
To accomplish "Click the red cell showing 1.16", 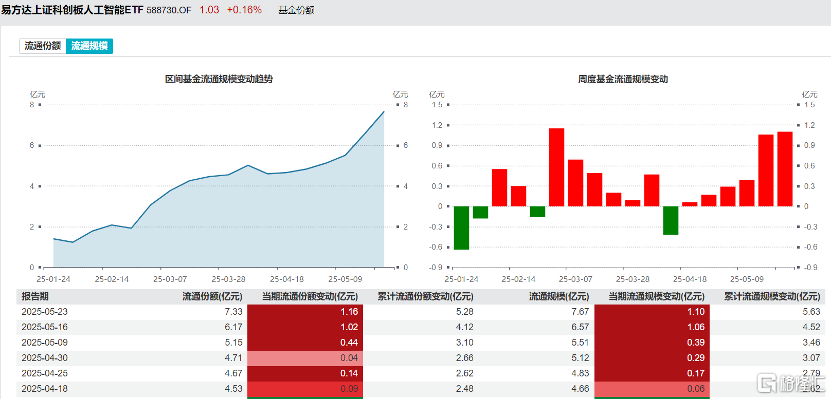I will coord(306,312).
